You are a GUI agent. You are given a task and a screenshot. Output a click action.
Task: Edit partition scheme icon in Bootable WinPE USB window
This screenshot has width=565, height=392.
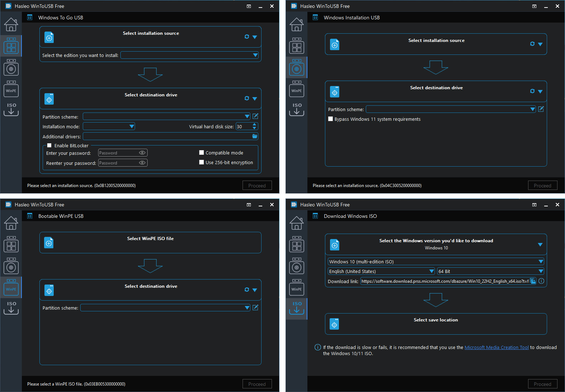tap(255, 307)
